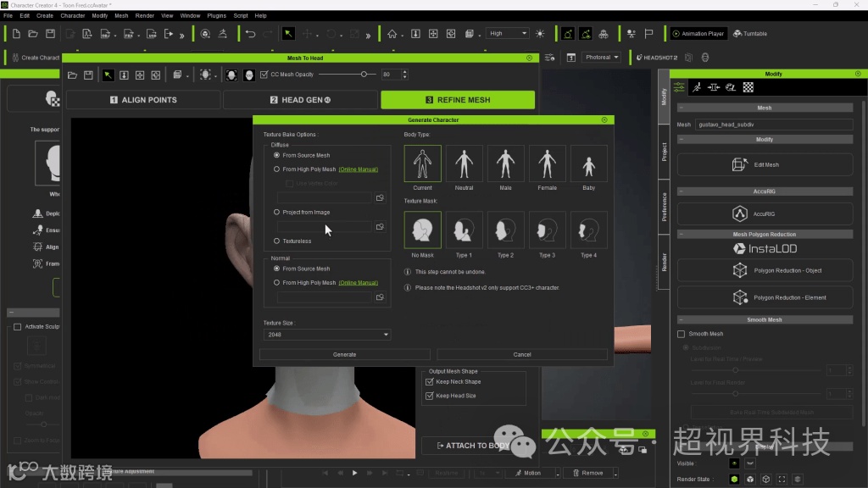Click the timeline Play button
The width and height of the screenshot is (868, 488).
355,473
